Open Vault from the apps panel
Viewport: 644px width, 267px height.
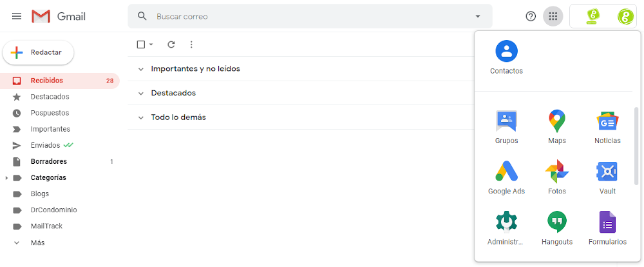pos(607,177)
